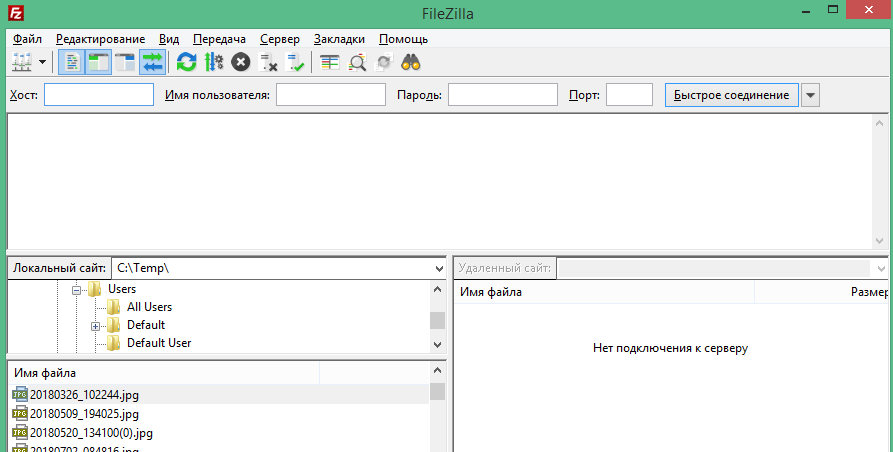Click the Хост input field
The height and width of the screenshot is (452, 893).
(99, 95)
